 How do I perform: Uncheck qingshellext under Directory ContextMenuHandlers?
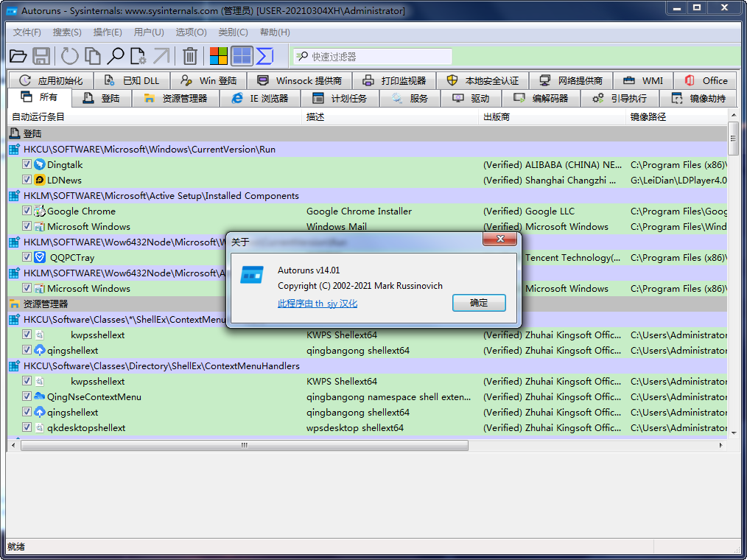(27, 412)
